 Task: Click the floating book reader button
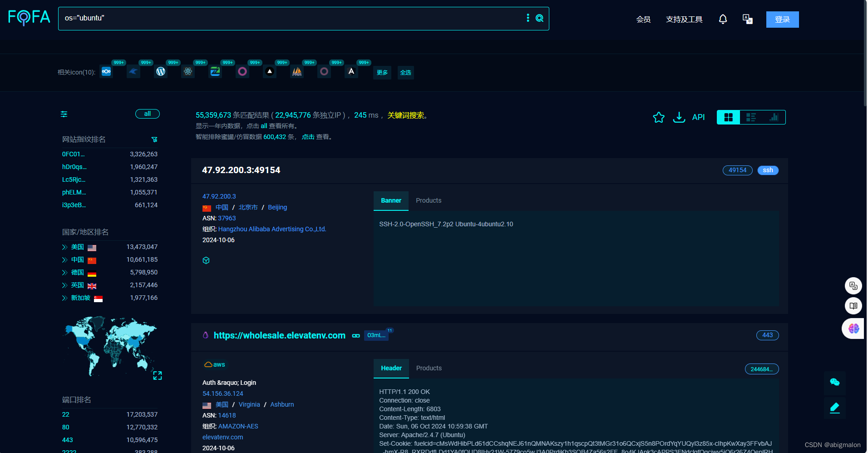[853, 306]
